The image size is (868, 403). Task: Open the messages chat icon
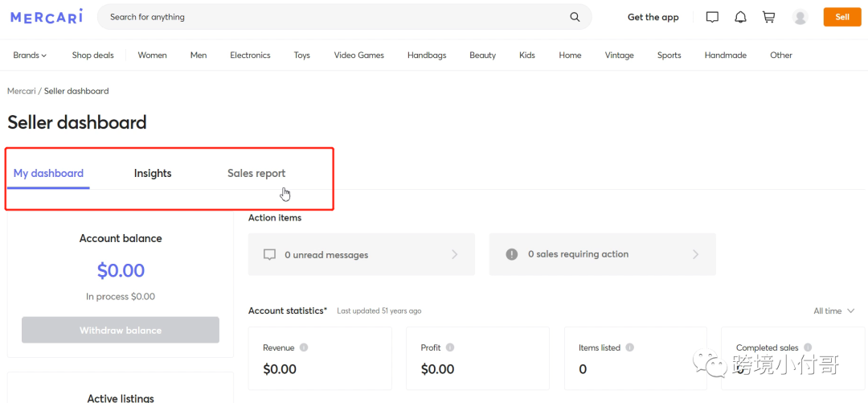pos(712,17)
